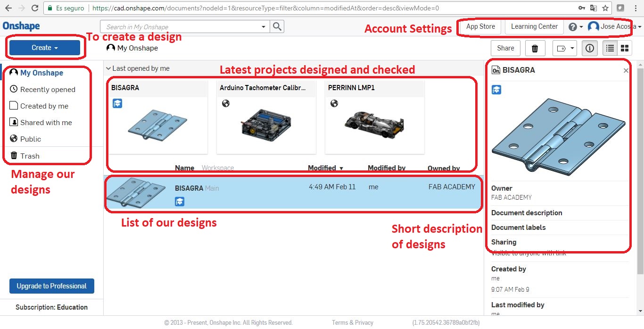Click the Share button
The height and width of the screenshot is (329, 644).
[x=505, y=48]
